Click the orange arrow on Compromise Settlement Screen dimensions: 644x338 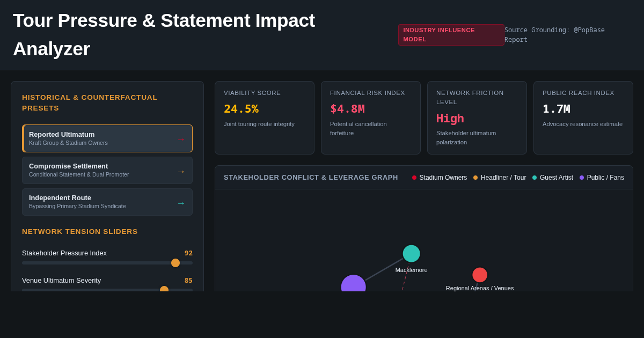[x=181, y=172]
